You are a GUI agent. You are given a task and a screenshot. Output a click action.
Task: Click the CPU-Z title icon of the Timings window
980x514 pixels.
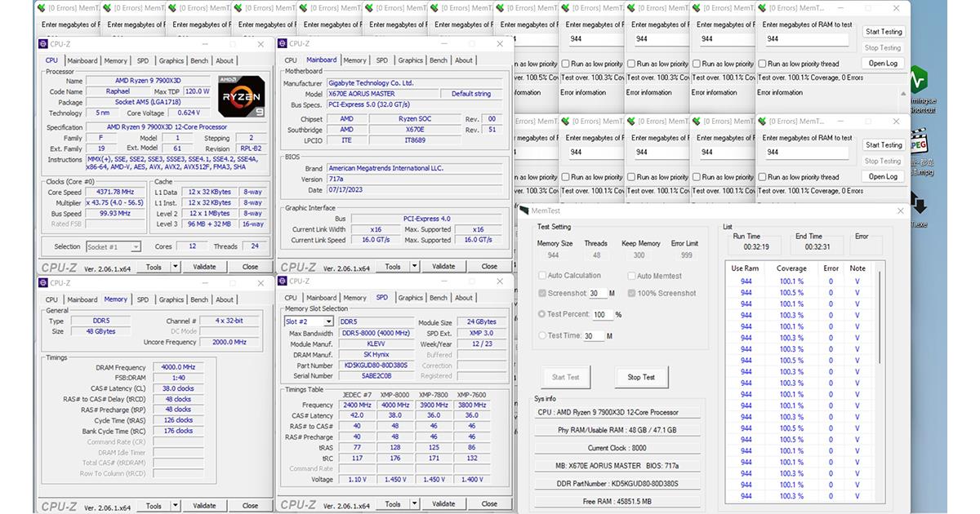[43, 283]
